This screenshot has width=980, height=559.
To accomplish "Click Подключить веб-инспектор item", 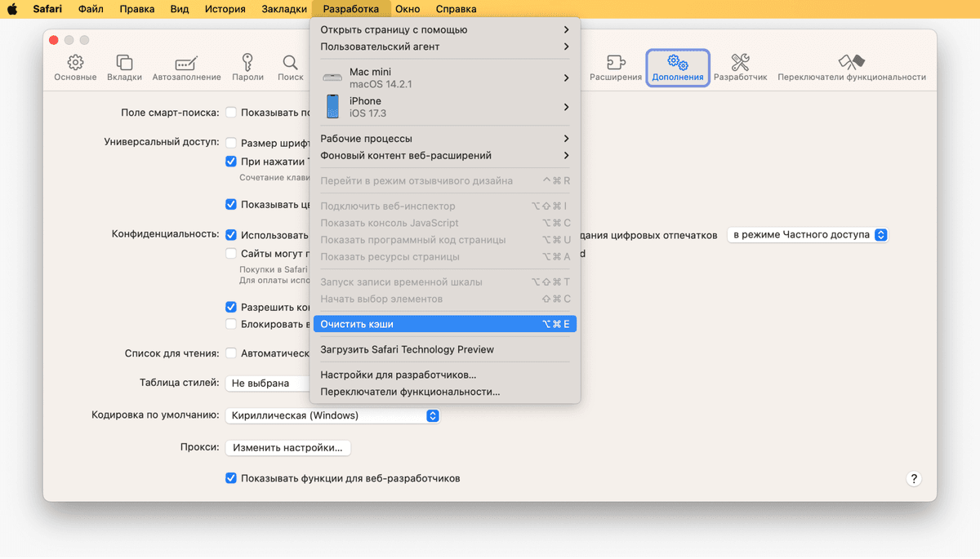I will (445, 206).
